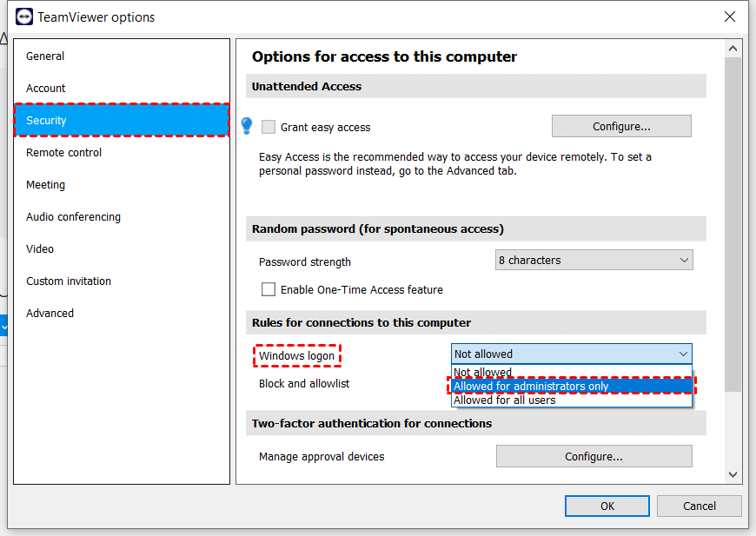The image size is (756, 536).
Task: Open the Password strength dropdown
Action: [594, 260]
